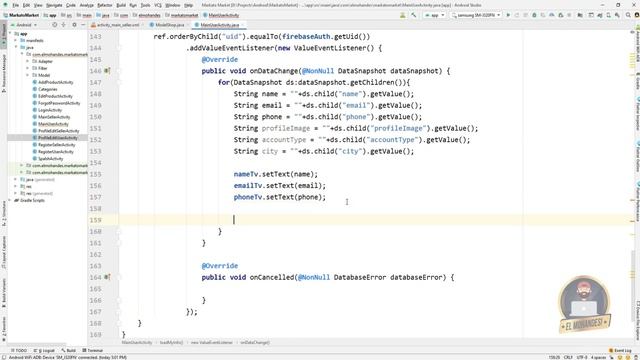Click the Make Project hammer icon
The height and width of the screenshot is (360, 640).
[x=413, y=15]
